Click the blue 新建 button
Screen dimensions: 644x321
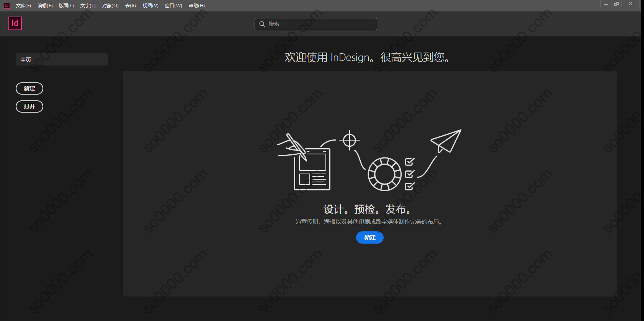coord(370,237)
